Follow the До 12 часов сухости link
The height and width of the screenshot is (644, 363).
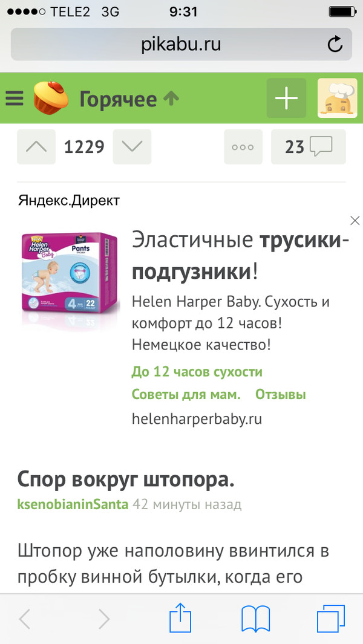(x=197, y=372)
